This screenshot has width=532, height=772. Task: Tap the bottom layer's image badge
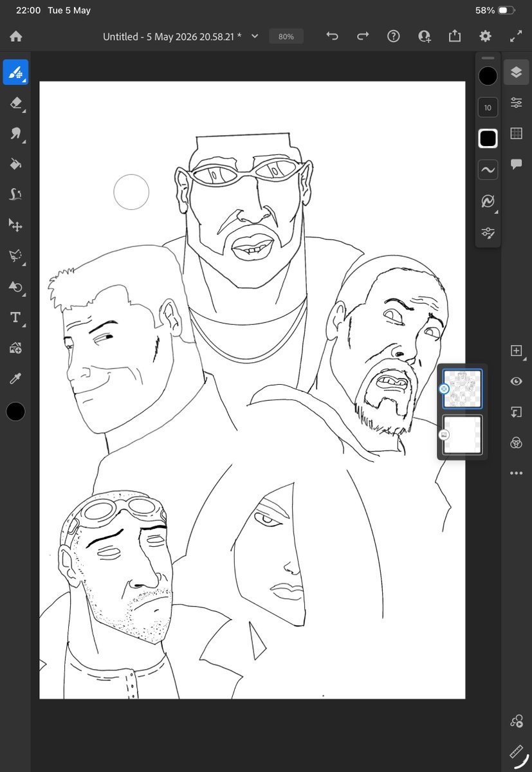pyautogui.click(x=444, y=435)
